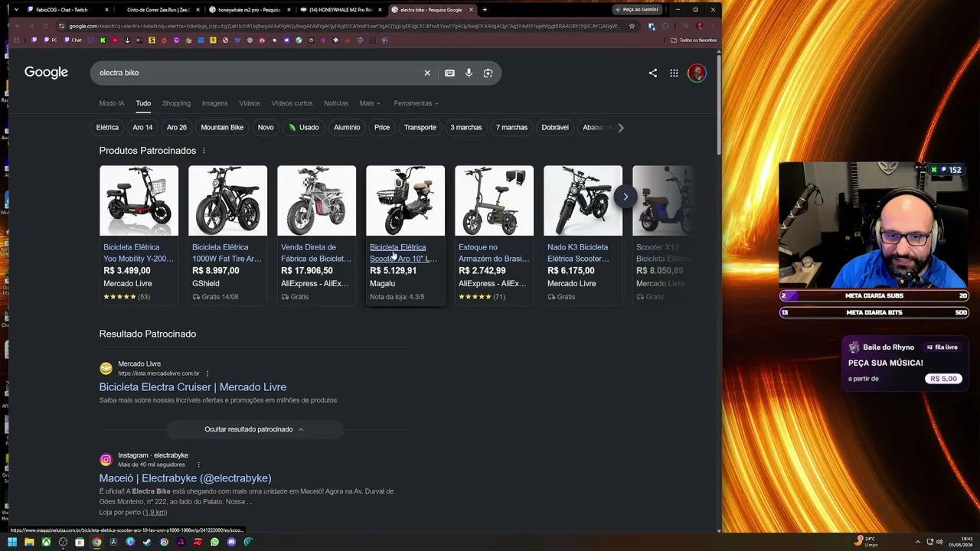This screenshot has width=980, height=551.
Task: Open File Explorer from the taskbar
Action: pos(29,542)
